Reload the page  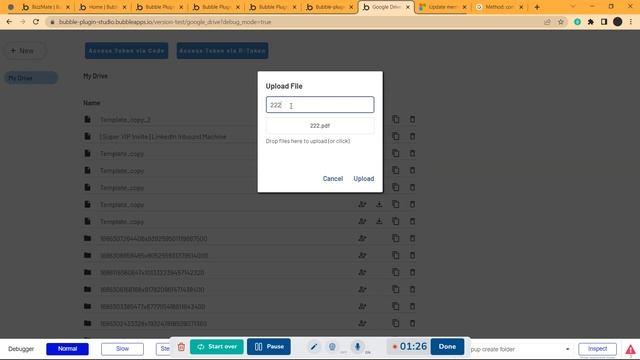pos(36,22)
